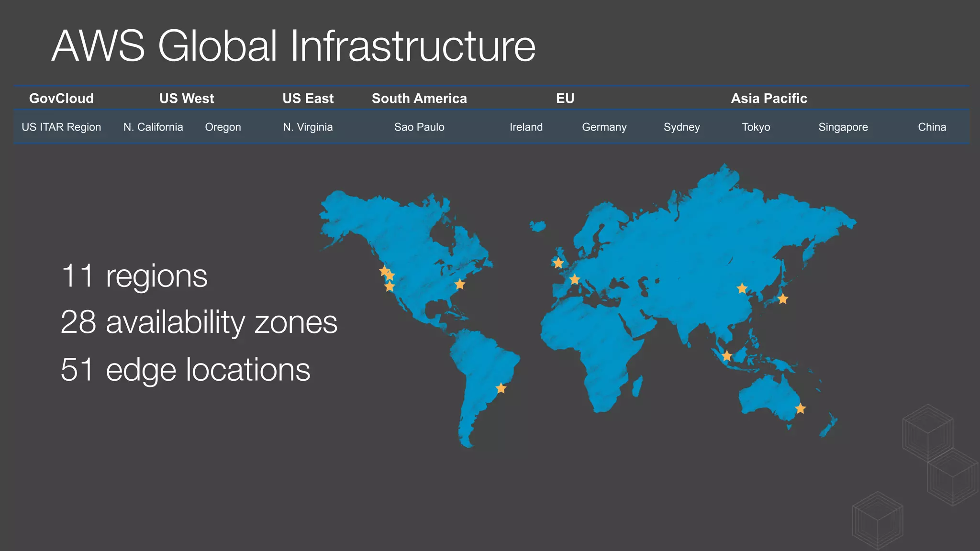The height and width of the screenshot is (551, 980).
Task: Click the China star marker
Action: (742, 288)
